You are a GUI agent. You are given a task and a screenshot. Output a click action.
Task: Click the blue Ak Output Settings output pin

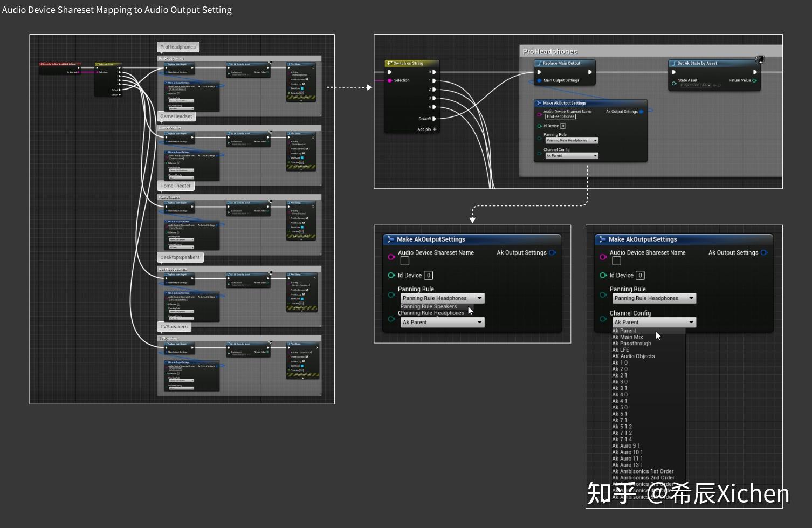[x=552, y=252]
